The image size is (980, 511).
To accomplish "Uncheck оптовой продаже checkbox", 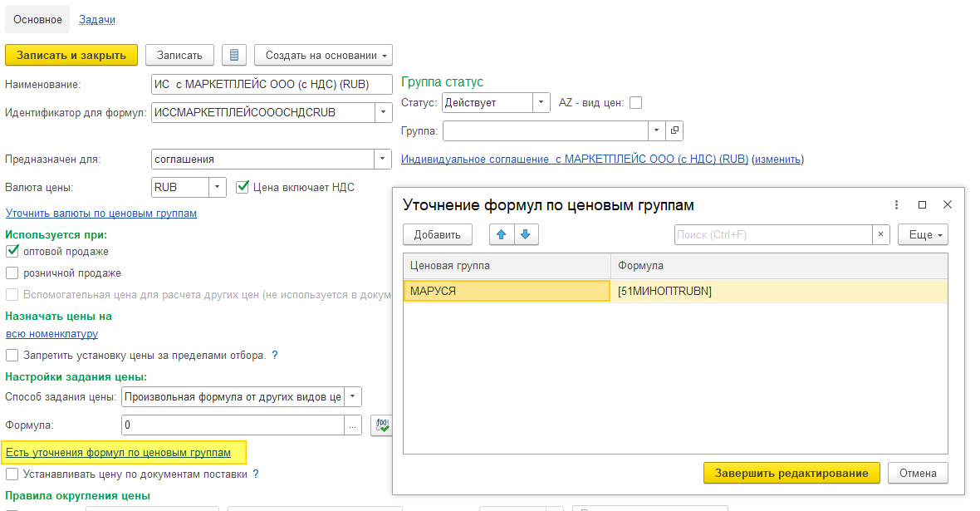I will click(x=12, y=251).
